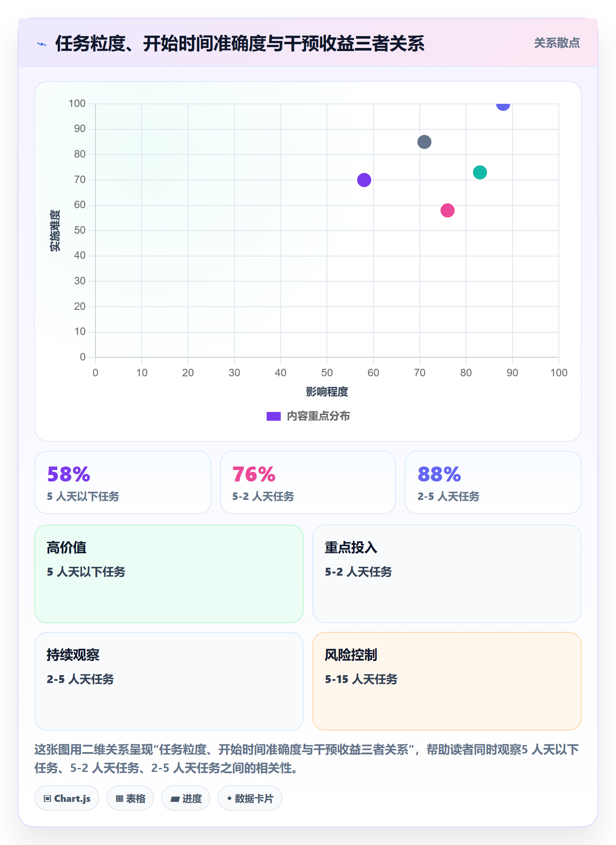
Task: Click the 重点投入 quadrant card
Action: 447,574
